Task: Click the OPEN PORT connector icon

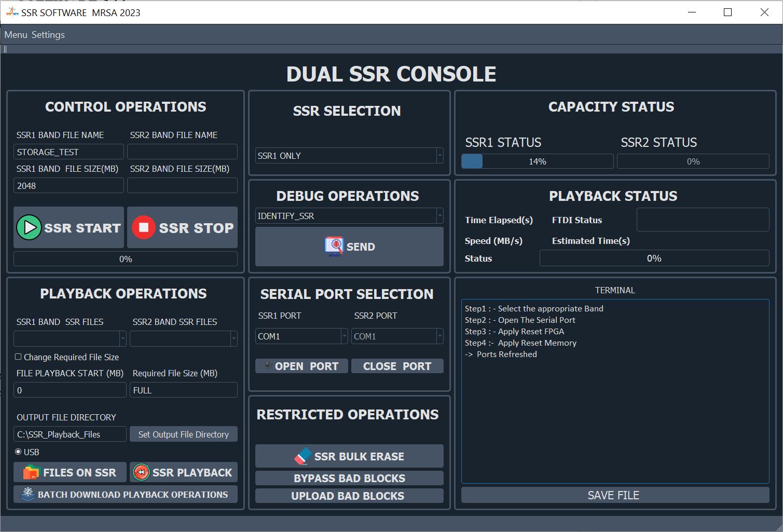Action: (269, 366)
